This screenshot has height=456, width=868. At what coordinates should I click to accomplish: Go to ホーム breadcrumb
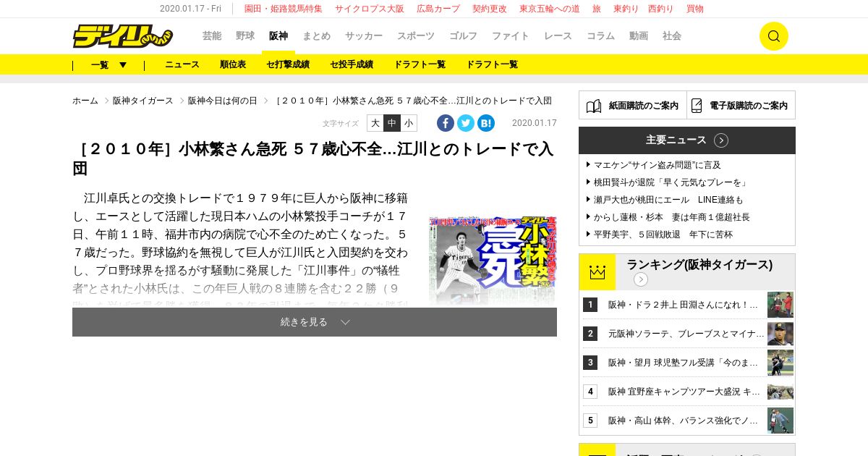click(85, 101)
